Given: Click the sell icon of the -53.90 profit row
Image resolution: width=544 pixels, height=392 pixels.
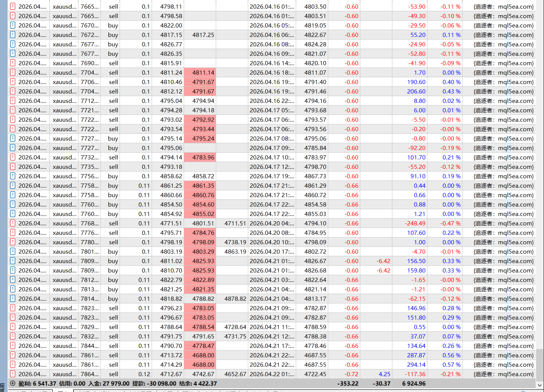Looking at the screenshot, I should click(x=12, y=6).
